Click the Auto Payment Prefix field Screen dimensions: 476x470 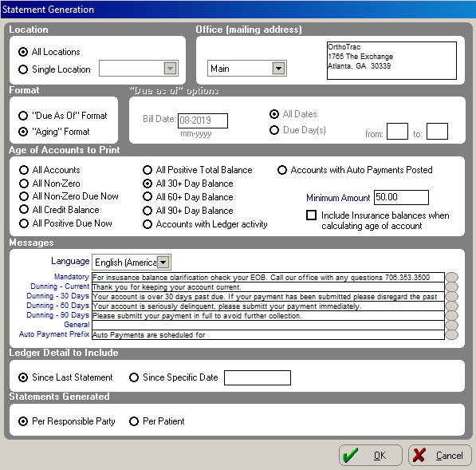(x=268, y=335)
